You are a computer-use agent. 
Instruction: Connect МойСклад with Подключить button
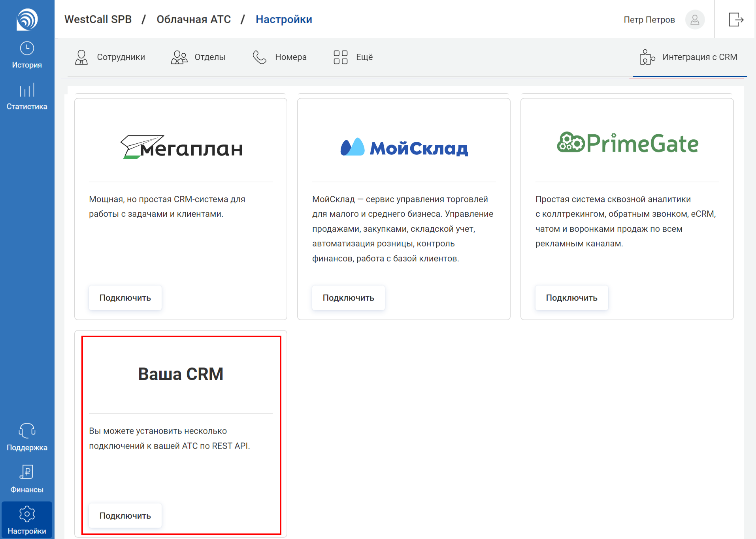(349, 298)
